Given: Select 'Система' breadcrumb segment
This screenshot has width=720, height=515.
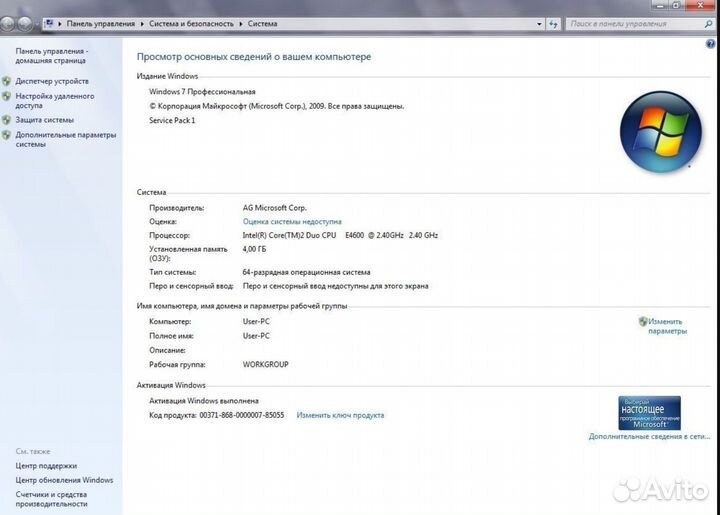Looking at the screenshot, I should tap(262, 23).
